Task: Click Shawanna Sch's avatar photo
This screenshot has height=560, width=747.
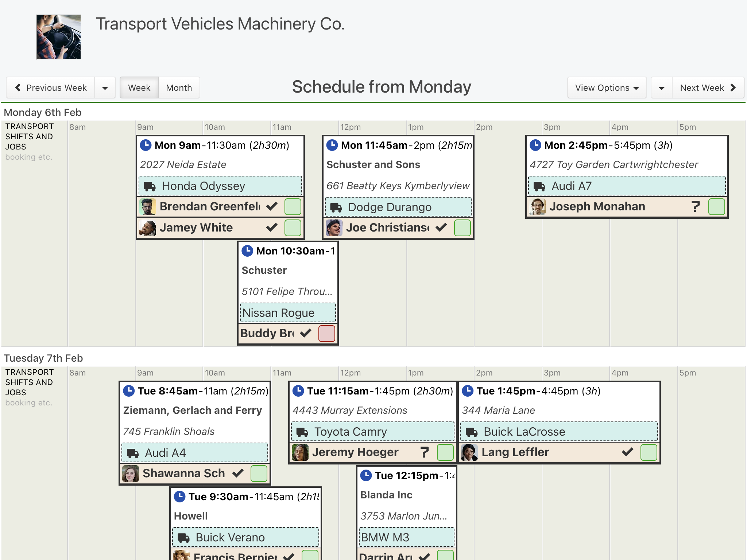Action: (x=131, y=474)
